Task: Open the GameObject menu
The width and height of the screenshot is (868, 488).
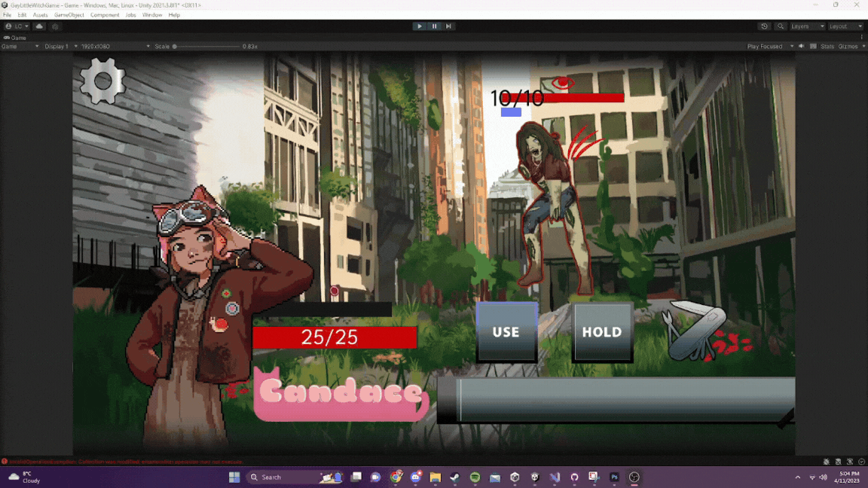Action: pos(69,15)
